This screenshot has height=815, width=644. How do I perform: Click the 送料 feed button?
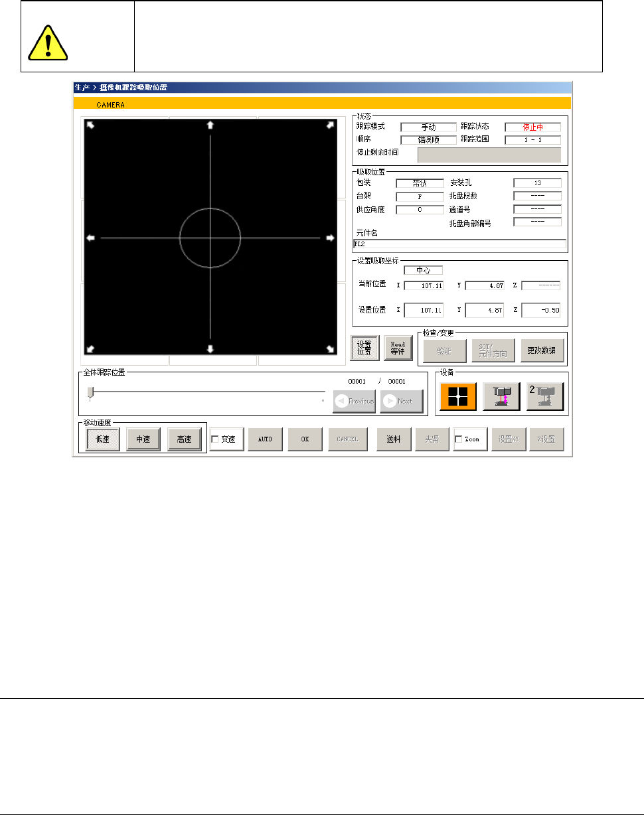pyautogui.click(x=394, y=439)
